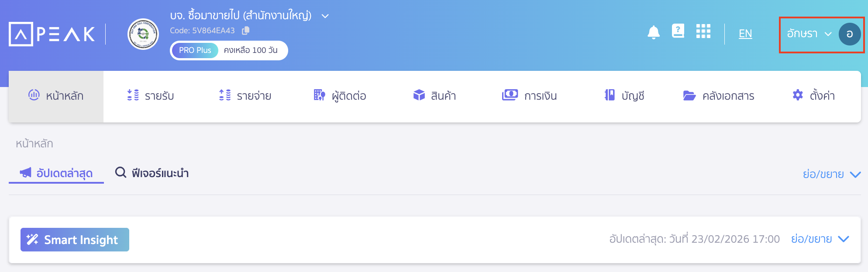
Task: Click the notification bell icon
Action: pyautogui.click(x=653, y=32)
